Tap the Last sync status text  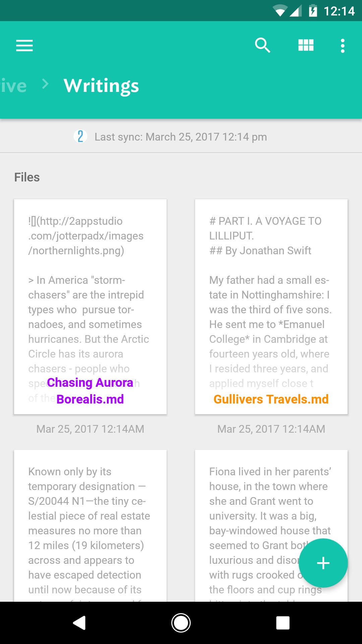tap(181, 137)
